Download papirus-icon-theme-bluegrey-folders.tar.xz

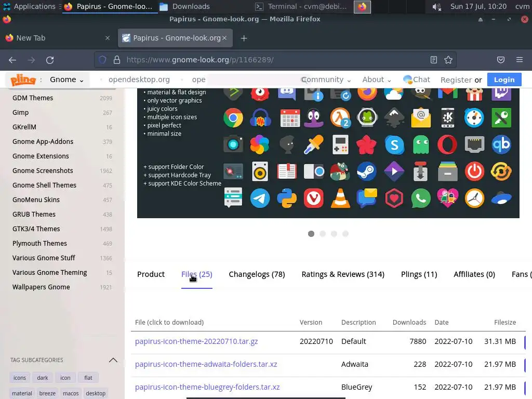click(207, 387)
